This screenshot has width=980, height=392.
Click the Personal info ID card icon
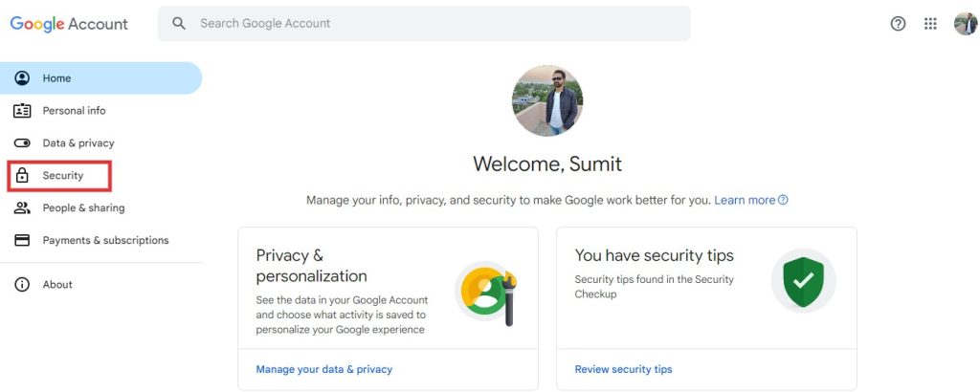(22, 111)
